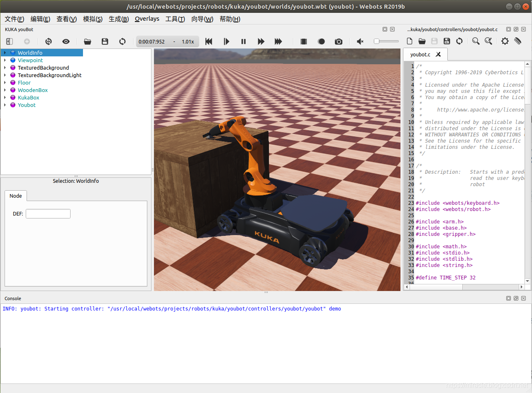
Task: Run simulation at fastest speed
Action: [x=278, y=41]
